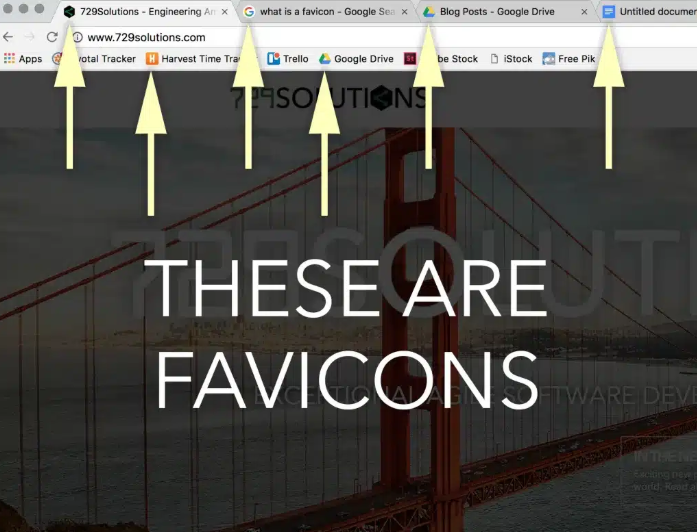Click the Google Docs favicon on Untitled document tab
697x532 pixels.
pos(609,12)
